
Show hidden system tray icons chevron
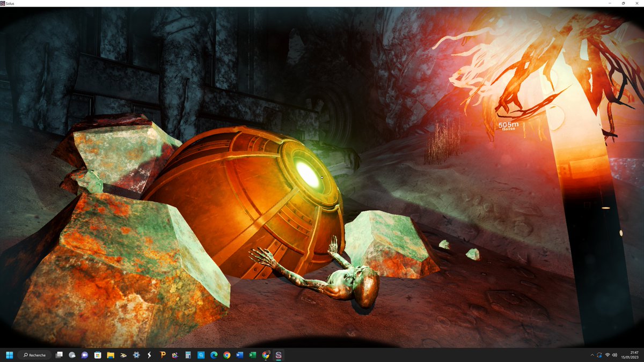[x=592, y=355]
